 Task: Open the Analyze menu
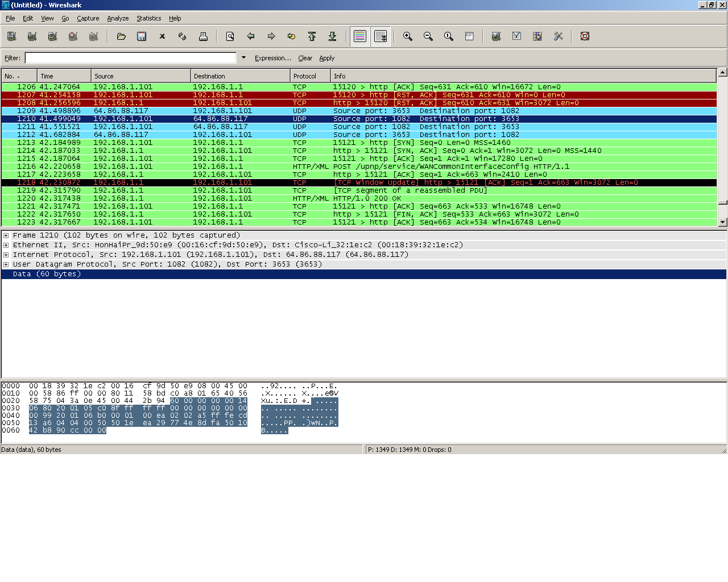point(118,18)
